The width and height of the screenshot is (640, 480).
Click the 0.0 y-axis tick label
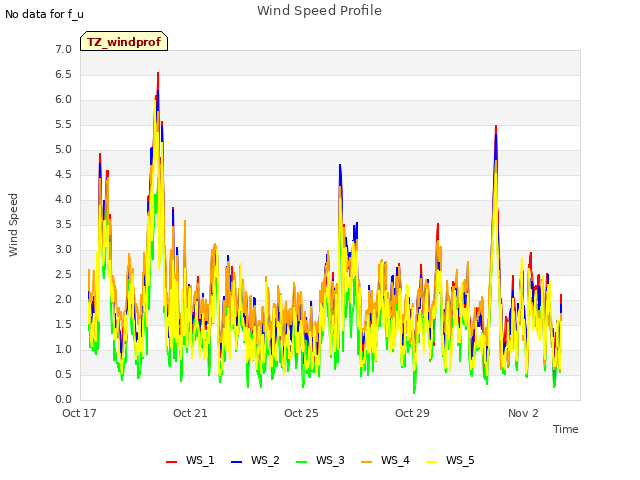coord(63,399)
